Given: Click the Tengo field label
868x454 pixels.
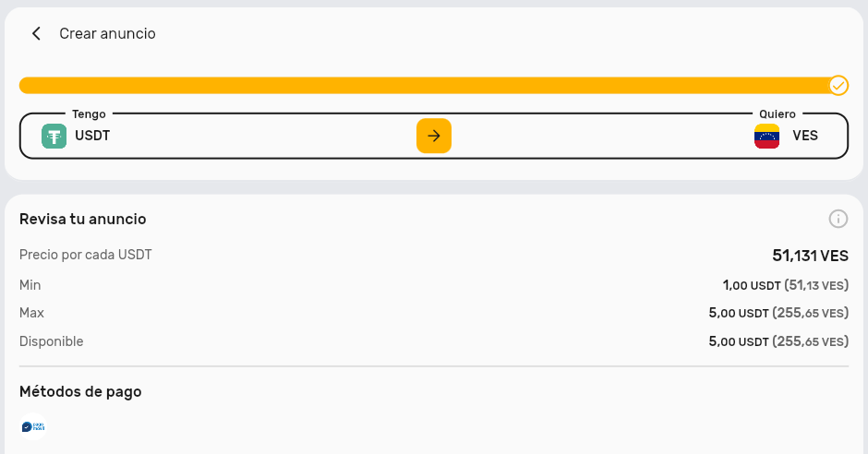Looking at the screenshot, I should click(89, 113).
